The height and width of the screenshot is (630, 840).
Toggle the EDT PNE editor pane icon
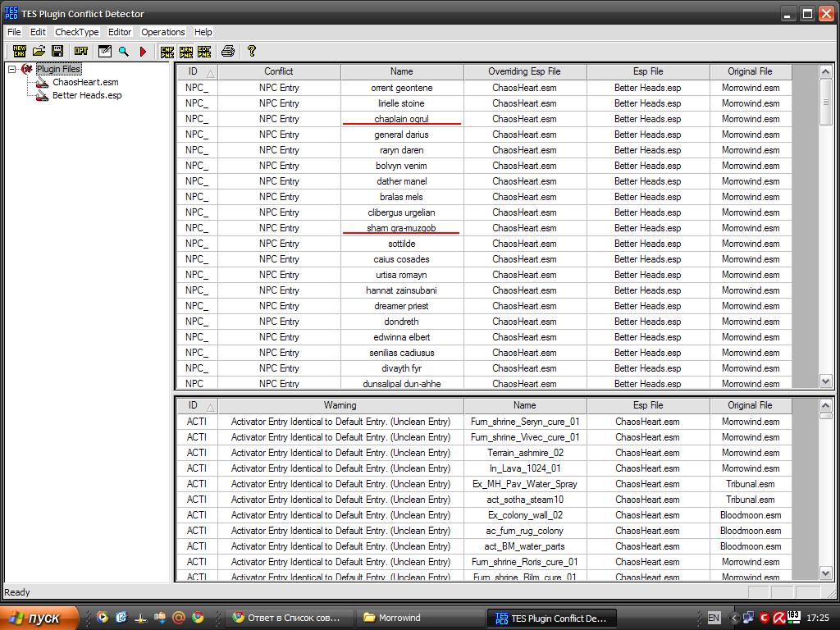click(x=204, y=51)
